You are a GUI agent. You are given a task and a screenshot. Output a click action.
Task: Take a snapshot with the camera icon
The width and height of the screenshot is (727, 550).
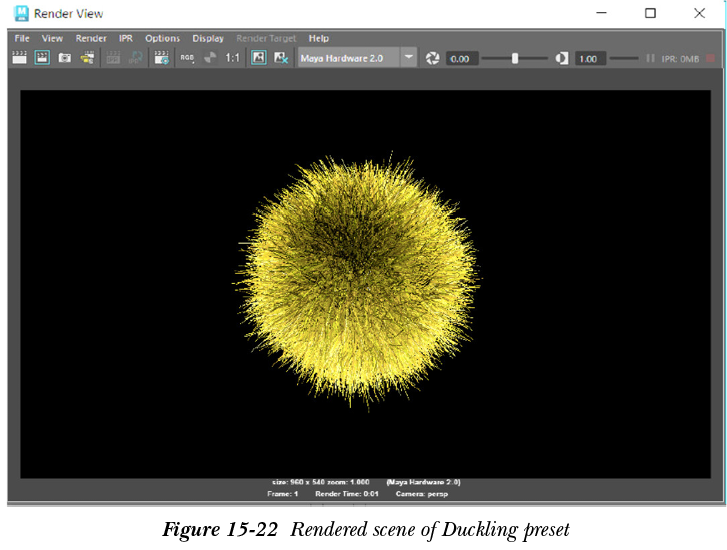click(x=64, y=58)
